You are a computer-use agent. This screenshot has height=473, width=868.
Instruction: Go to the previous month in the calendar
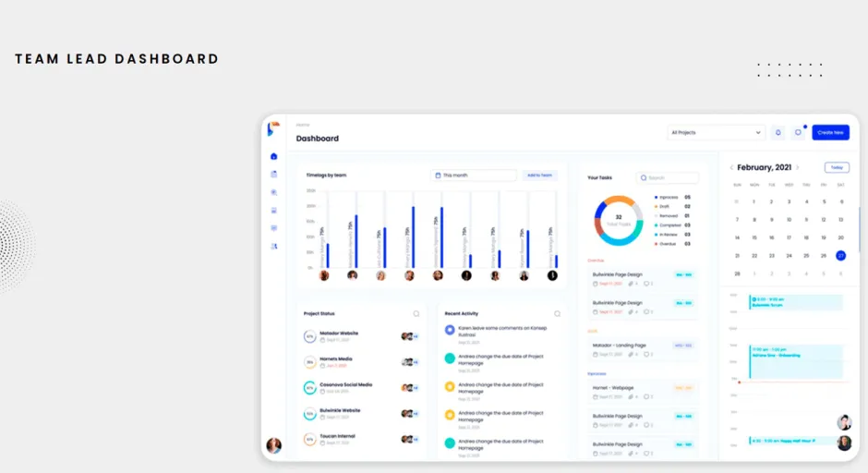pyautogui.click(x=731, y=167)
